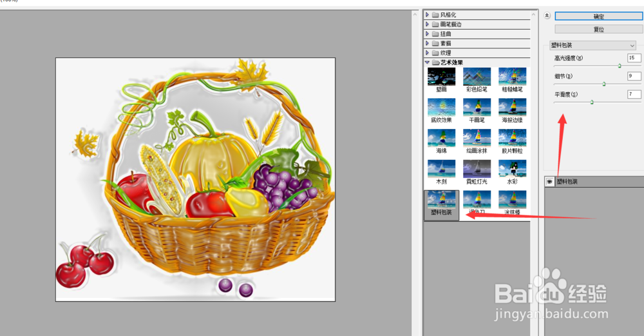The image size is (644, 336).
Task: Hide the 塑料包装 effect layer eye icon
Action: tap(549, 181)
